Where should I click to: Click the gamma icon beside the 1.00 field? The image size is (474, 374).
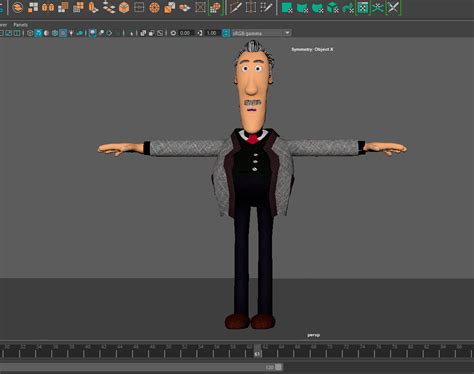click(x=200, y=33)
